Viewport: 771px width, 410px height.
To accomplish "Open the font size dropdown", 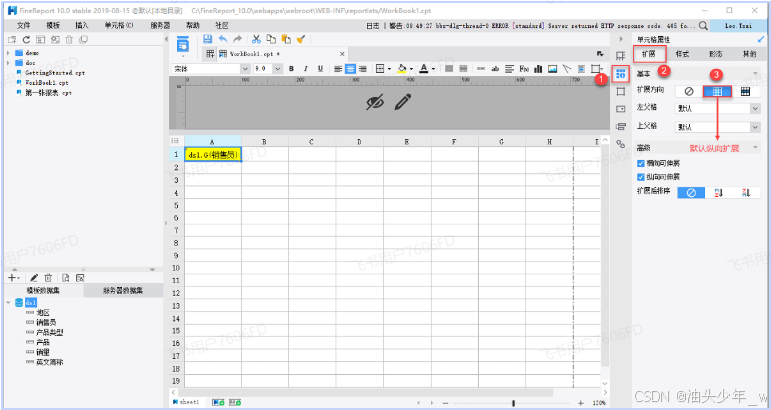I will (277, 69).
